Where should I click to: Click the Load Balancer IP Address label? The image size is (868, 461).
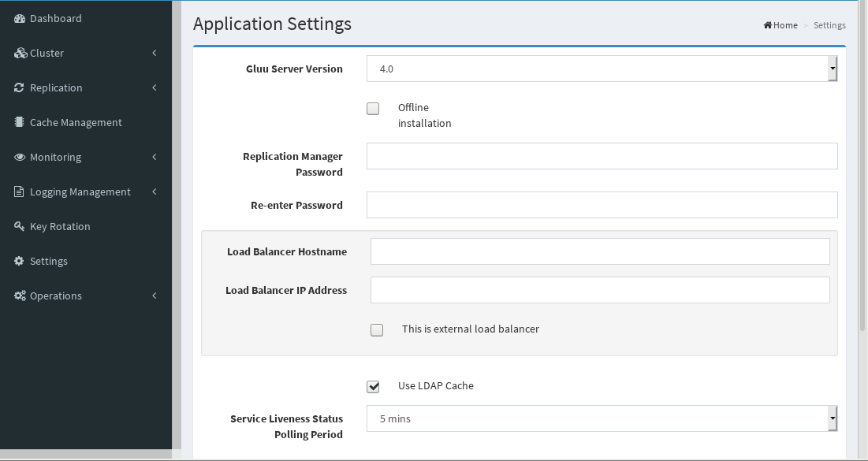point(286,290)
